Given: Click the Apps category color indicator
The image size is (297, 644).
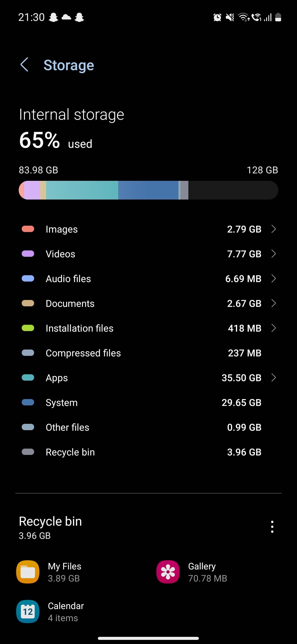Looking at the screenshot, I should tap(28, 378).
